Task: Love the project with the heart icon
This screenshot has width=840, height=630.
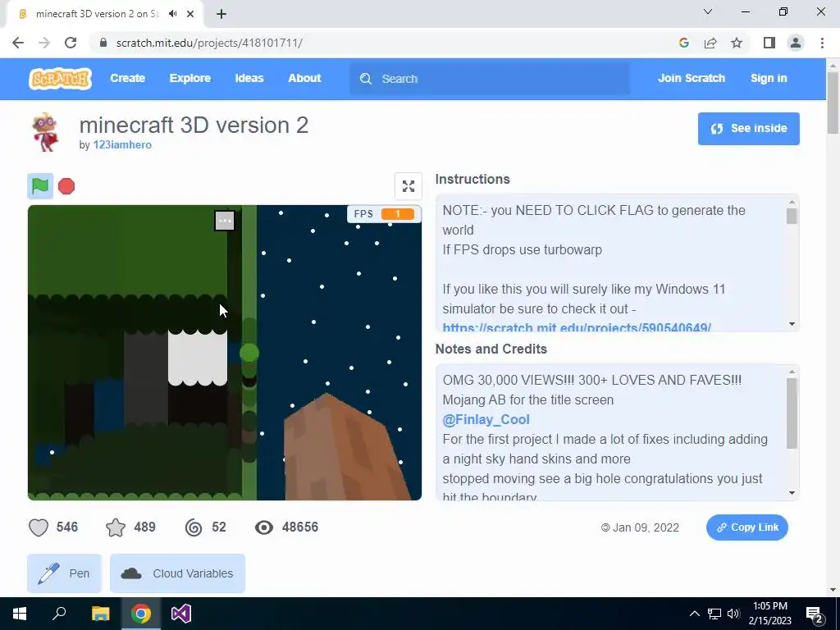Action: [39, 527]
